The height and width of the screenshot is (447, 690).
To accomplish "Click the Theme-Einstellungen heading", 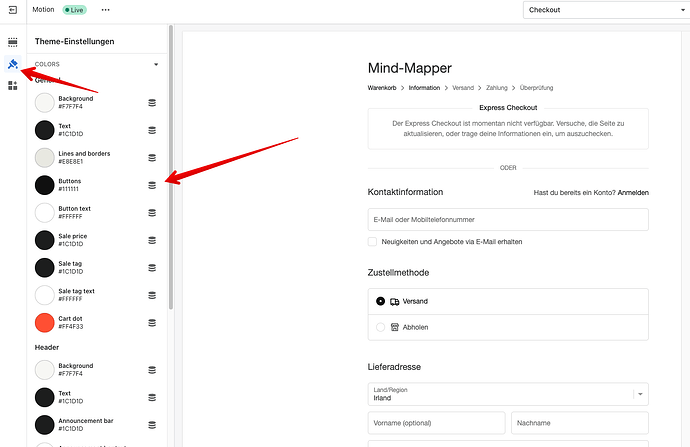I will 74,41.
